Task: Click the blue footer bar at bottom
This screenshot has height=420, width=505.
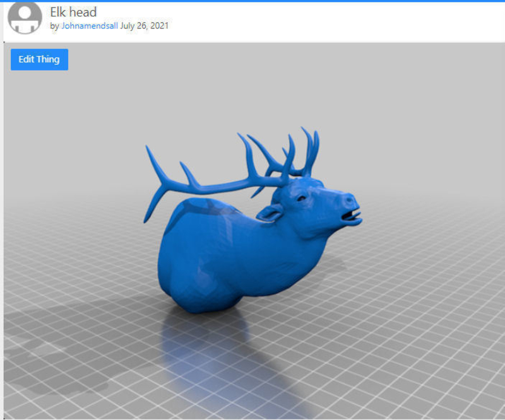Action: 252,417
